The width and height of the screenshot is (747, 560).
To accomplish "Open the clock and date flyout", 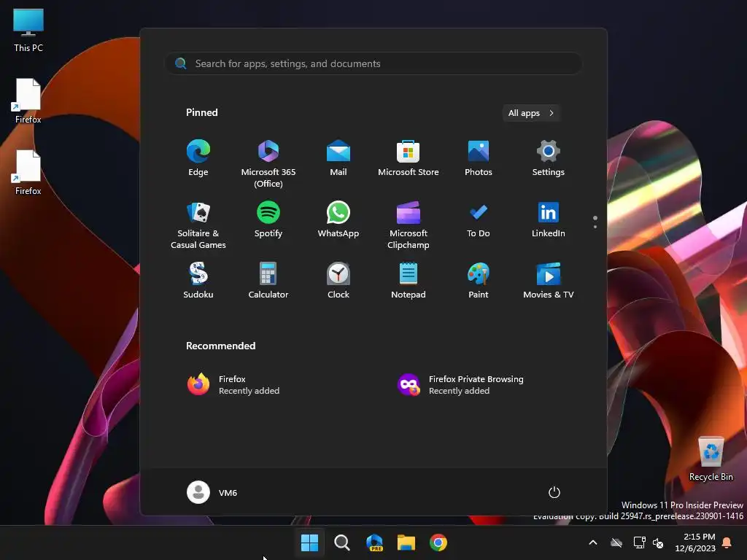I will tap(695, 542).
